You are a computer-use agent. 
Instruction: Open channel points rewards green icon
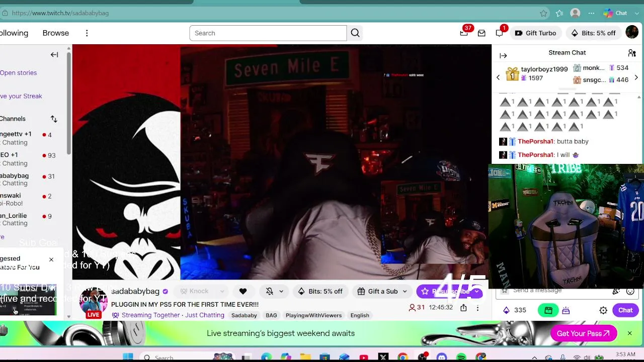(x=548, y=311)
